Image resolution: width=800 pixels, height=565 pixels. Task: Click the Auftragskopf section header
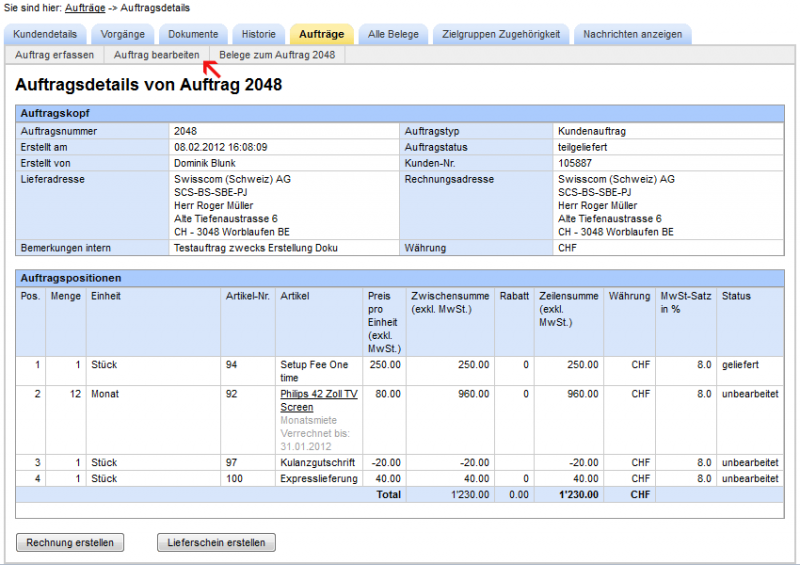(400, 113)
